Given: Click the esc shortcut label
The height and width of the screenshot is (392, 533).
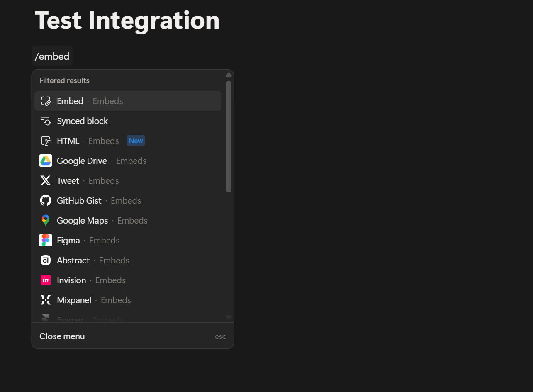Looking at the screenshot, I should point(221,336).
